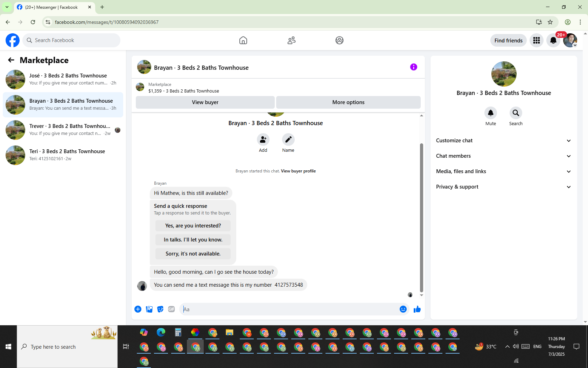Viewport: 588px width, 368px height.
Task: Open the Friends icon in top navigation
Action: point(292,40)
